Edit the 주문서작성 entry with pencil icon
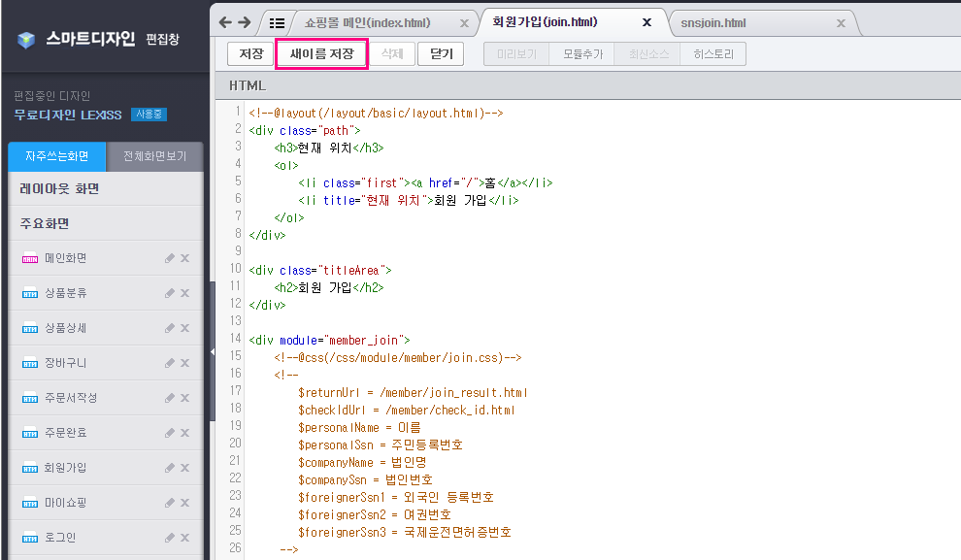 (x=170, y=398)
